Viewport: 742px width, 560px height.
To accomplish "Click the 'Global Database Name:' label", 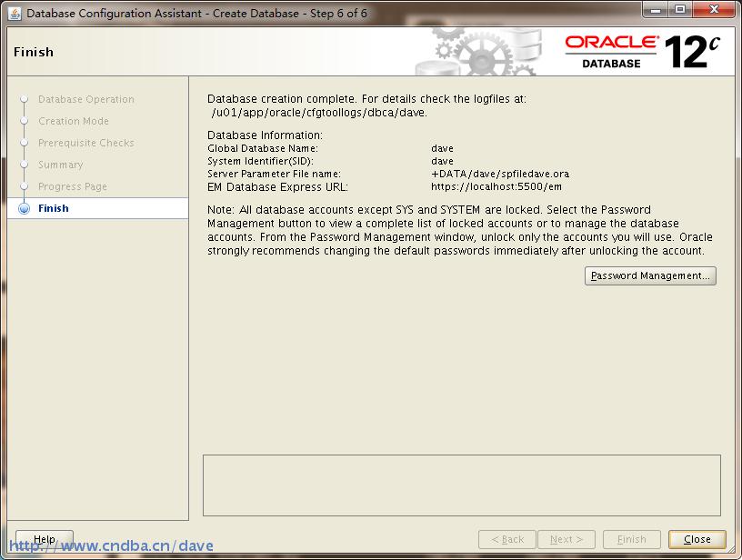I will [263, 148].
